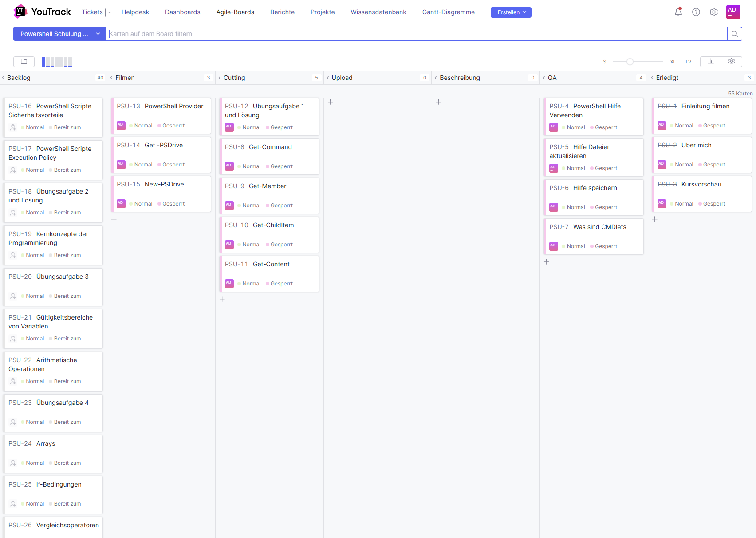756x538 pixels.
Task: Open the Tickets dropdown arrow
Action: click(x=110, y=12)
